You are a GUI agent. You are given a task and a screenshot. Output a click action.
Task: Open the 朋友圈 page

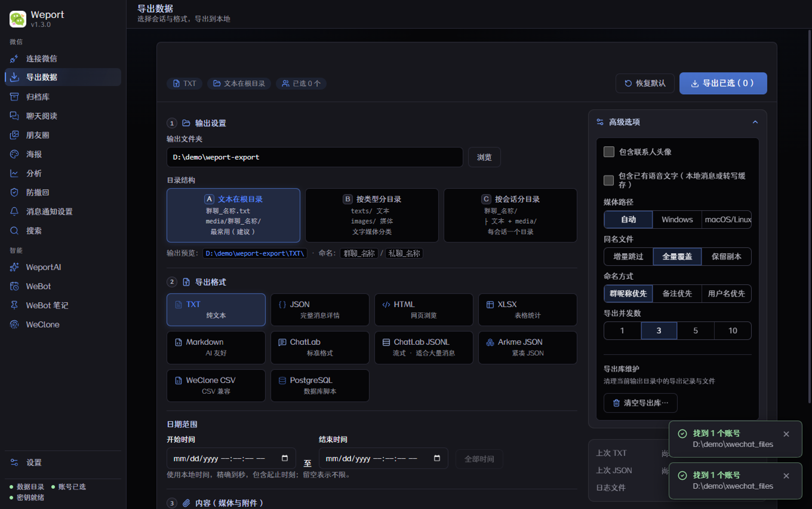pos(63,135)
